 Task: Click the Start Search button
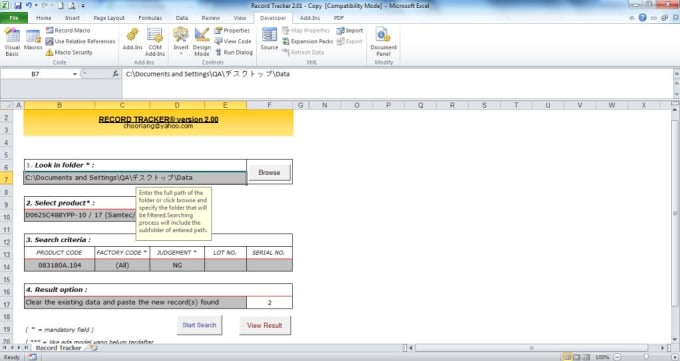coord(199,325)
